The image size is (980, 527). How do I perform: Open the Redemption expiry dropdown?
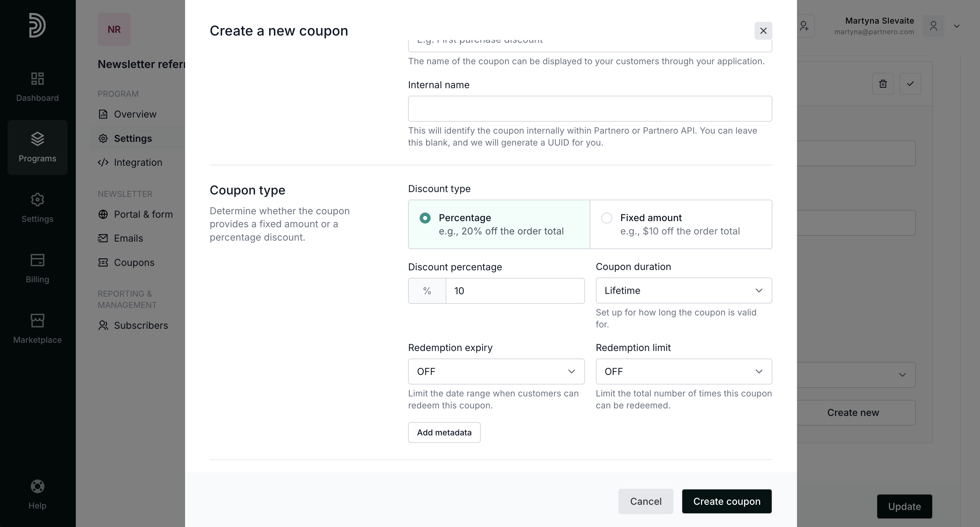pyautogui.click(x=496, y=371)
